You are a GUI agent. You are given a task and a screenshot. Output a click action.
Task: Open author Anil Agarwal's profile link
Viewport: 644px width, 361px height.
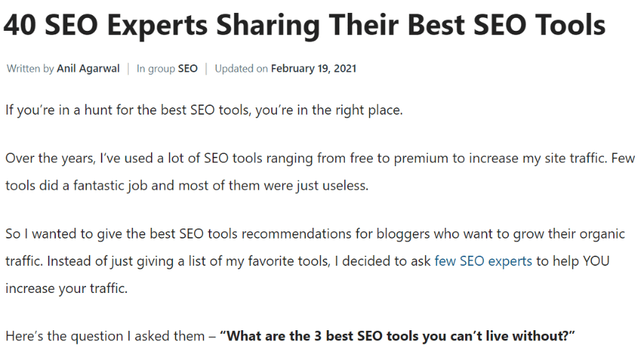[x=88, y=68]
